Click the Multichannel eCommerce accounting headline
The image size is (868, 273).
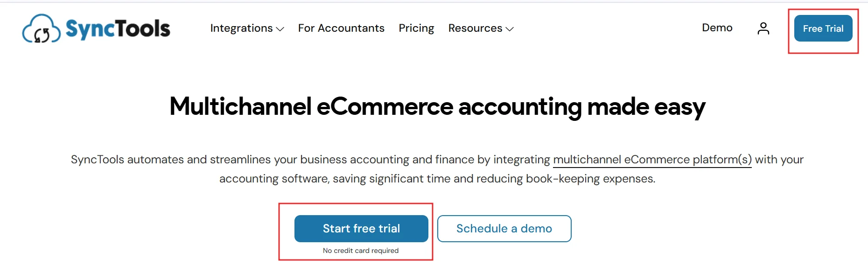[x=437, y=107]
